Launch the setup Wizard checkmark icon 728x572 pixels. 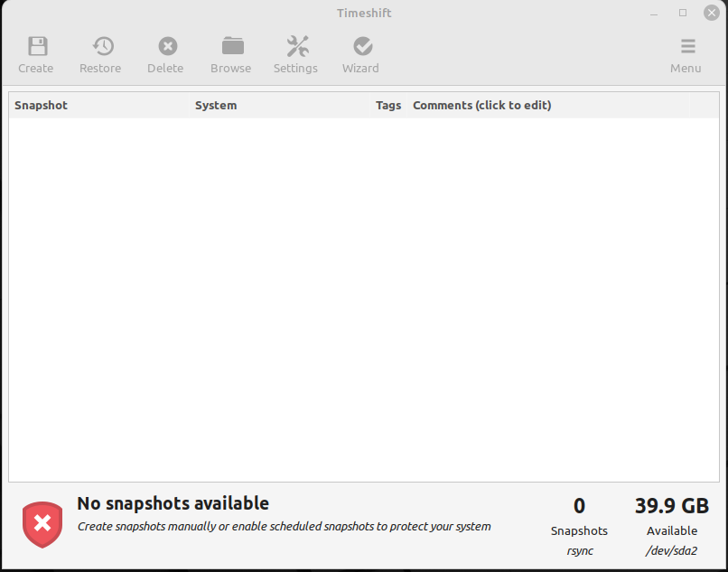tap(361, 47)
